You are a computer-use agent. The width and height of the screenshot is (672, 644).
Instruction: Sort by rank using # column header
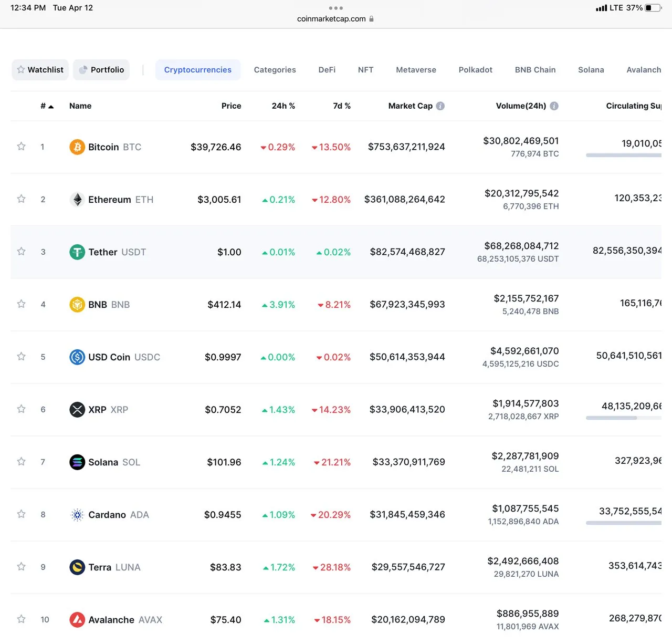[x=47, y=106]
